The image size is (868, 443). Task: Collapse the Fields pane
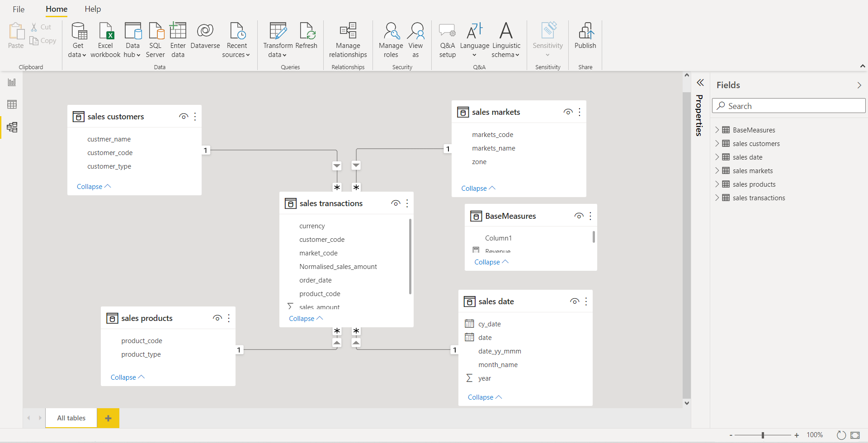coord(859,85)
